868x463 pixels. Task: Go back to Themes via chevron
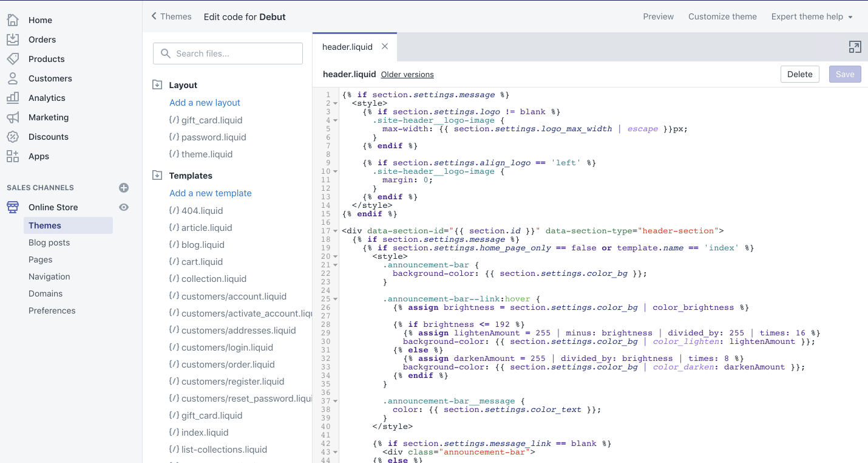click(x=154, y=16)
